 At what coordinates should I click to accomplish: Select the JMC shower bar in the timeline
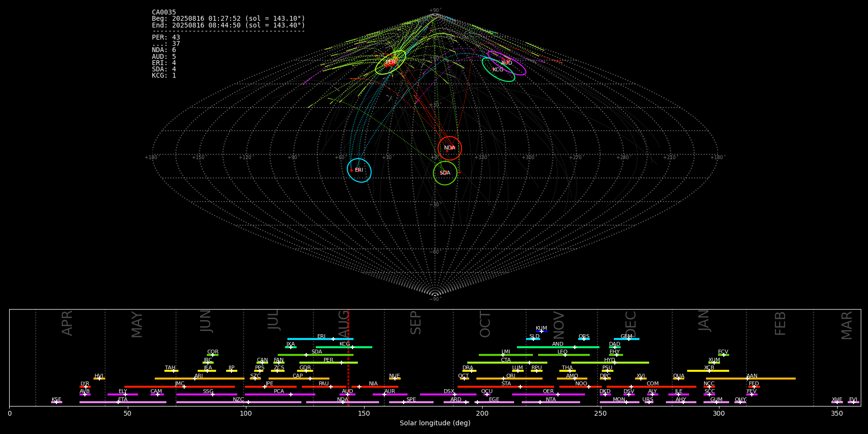(180, 387)
